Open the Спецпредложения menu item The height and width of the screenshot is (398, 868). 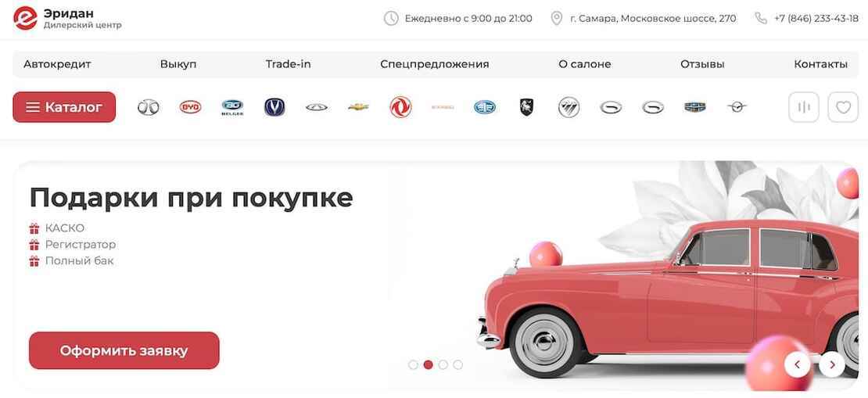pyautogui.click(x=435, y=64)
